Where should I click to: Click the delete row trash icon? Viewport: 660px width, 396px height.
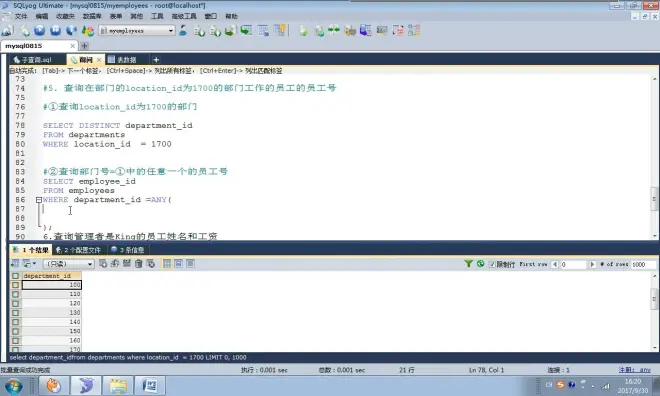coord(138,264)
